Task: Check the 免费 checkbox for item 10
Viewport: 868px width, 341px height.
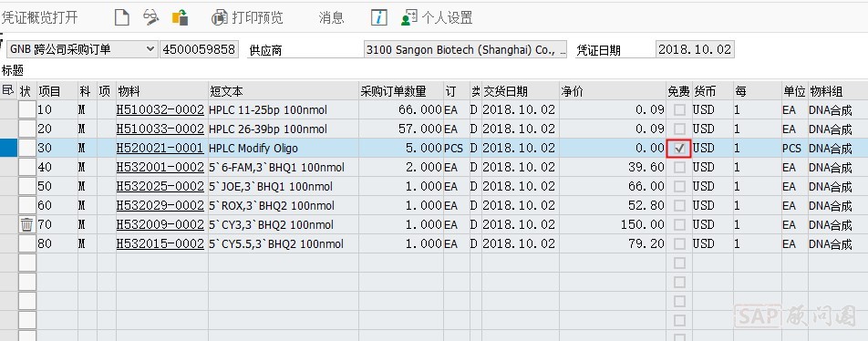Action: point(679,110)
